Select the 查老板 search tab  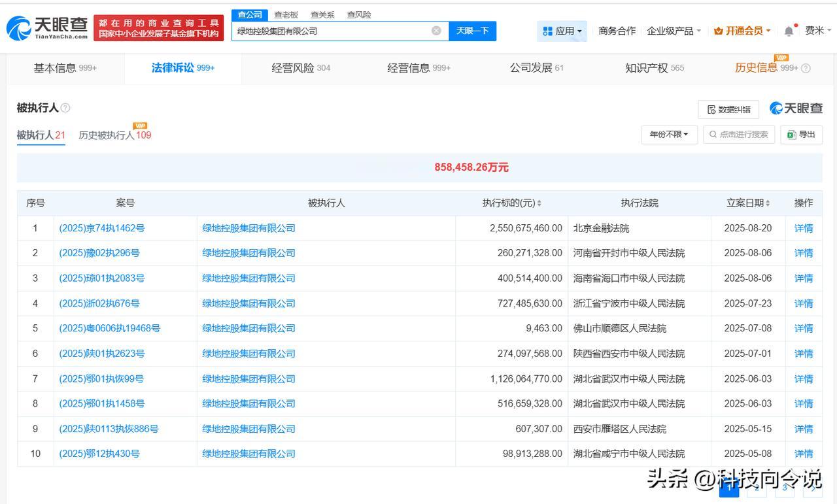286,14
